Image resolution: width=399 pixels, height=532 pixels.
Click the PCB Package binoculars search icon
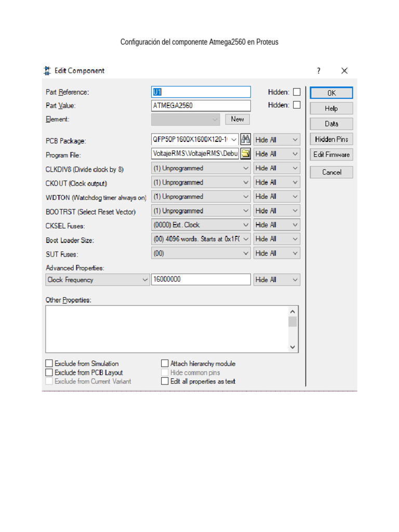[x=245, y=139]
